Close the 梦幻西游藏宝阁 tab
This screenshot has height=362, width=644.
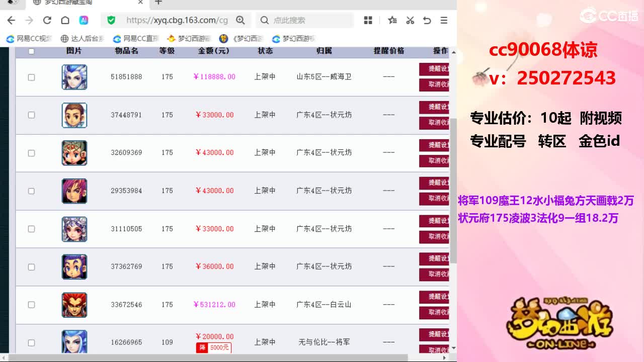[x=141, y=3]
